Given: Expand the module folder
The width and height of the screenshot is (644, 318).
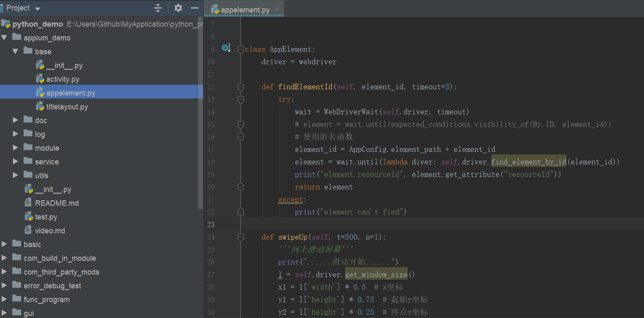Looking at the screenshot, I should (x=15, y=148).
